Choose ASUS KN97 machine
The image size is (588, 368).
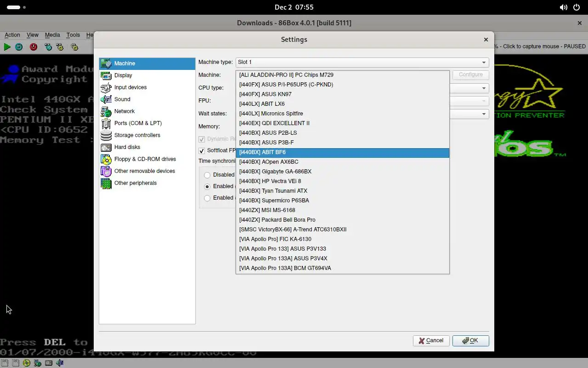pos(343,94)
